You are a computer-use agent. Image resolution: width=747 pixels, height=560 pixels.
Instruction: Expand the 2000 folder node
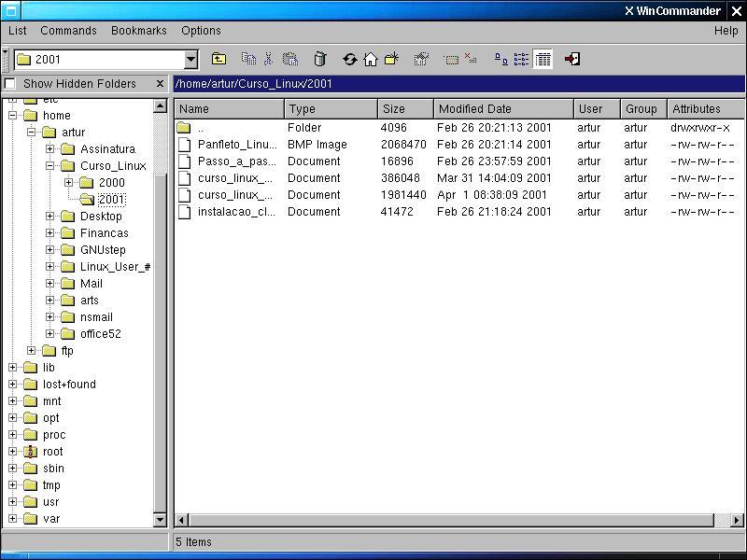pyautogui.click(x=68, y=182)
